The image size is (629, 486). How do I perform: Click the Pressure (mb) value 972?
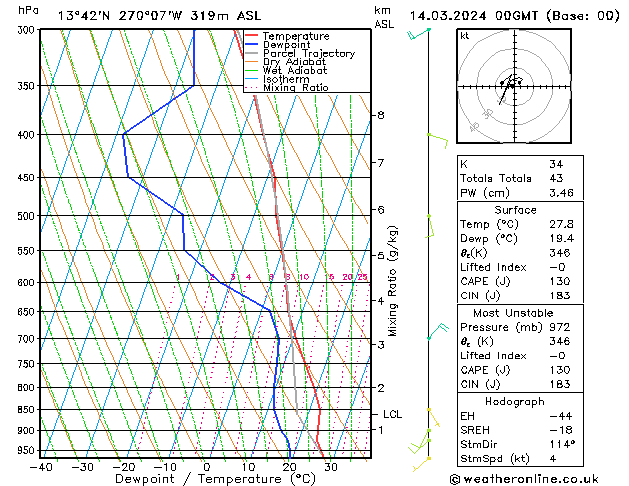[560, 327]
